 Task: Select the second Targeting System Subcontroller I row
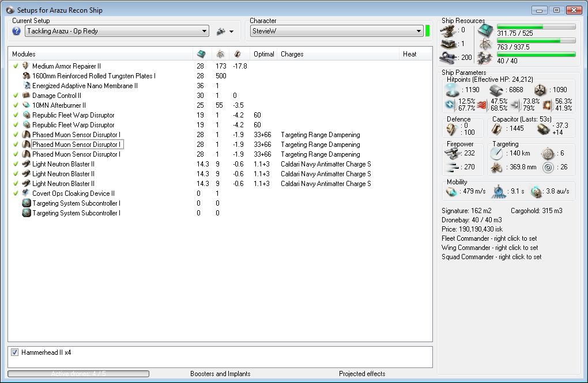220,213
